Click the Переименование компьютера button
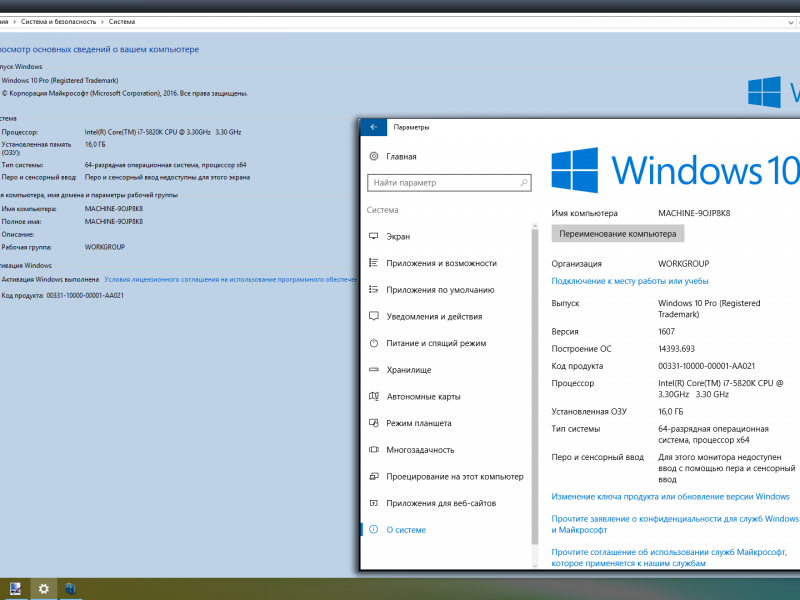800x600 pixels. click(617, 234)
